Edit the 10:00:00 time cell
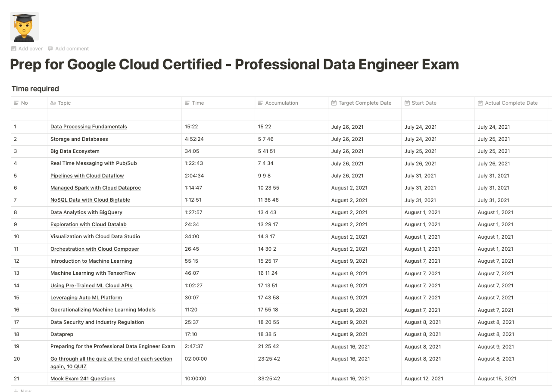The width and height of the screenshot is (552, 392). coord(196,379)
